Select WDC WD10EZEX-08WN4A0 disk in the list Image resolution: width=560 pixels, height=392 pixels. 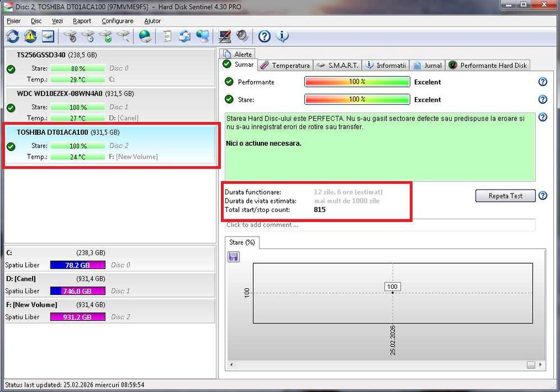[x=110, y=105]
